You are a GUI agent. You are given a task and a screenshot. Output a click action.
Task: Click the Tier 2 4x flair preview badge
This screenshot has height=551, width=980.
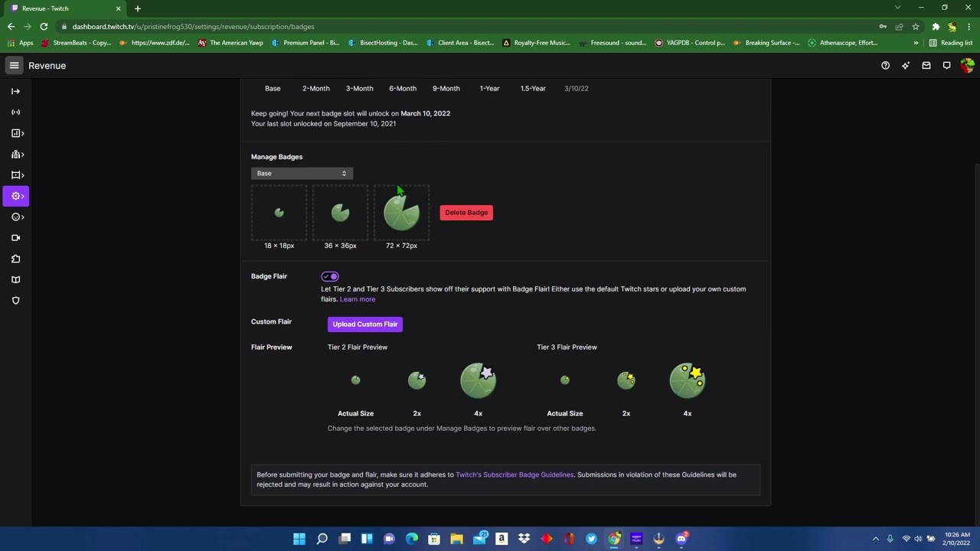click(x=479, y=380)
